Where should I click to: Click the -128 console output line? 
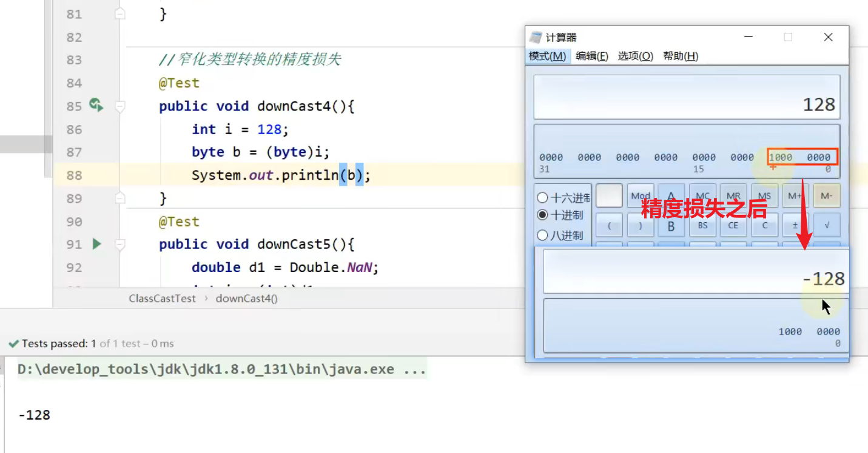[x=35, y=415]
